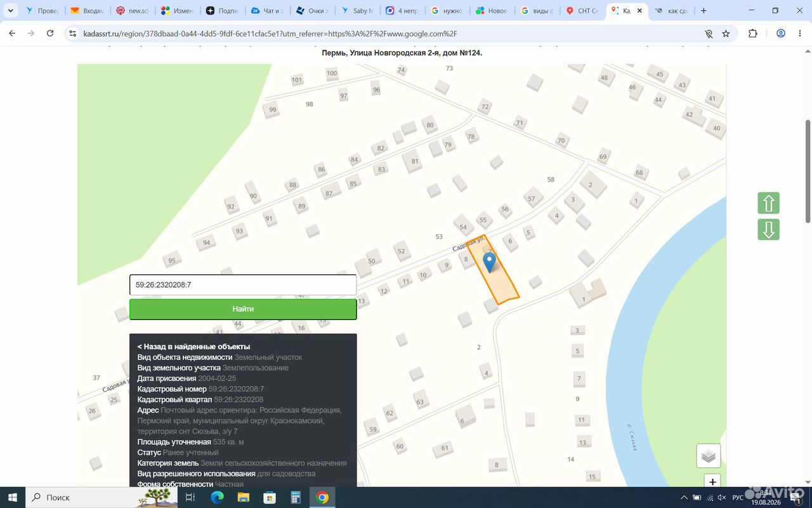The image size is (812, 508).
Task: Open Microsoft Store from taskbar
Action: click(270, 497)
